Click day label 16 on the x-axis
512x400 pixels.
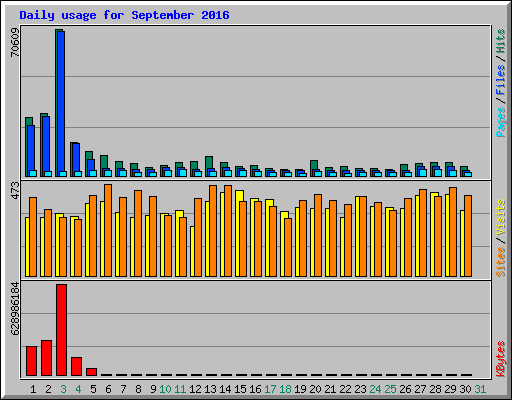pos(255,389)
